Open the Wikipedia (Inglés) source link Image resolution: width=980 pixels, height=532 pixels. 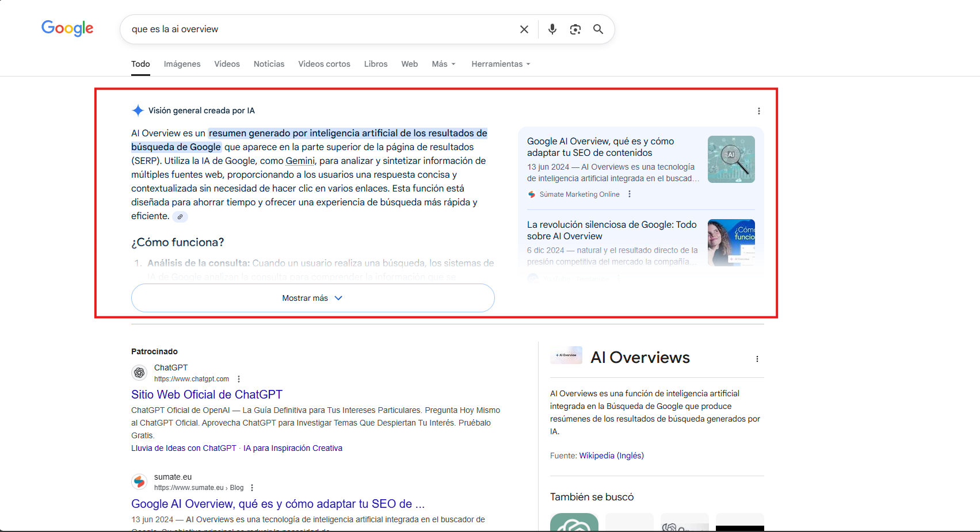click(611, 456)
